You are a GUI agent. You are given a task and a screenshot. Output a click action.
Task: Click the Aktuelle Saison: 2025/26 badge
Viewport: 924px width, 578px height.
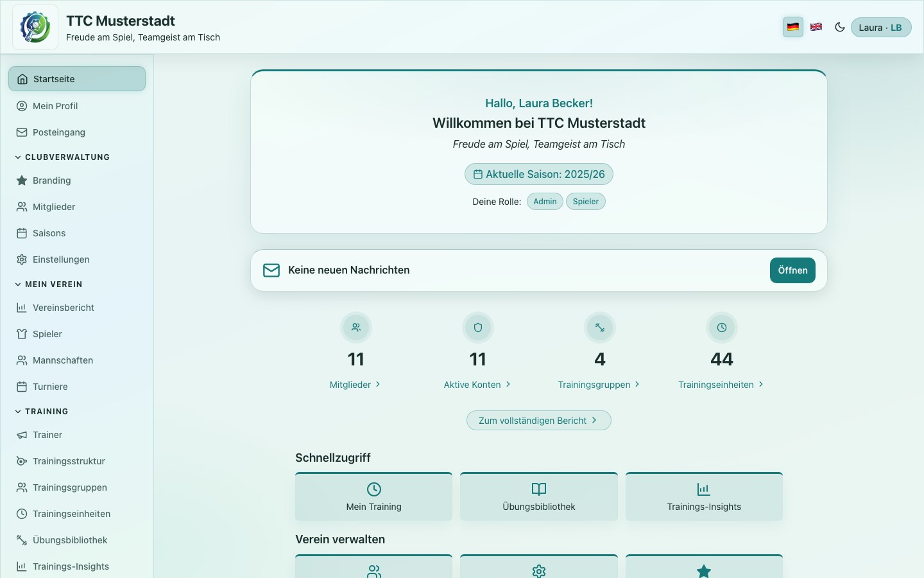pyautogui.click(x=539, y=174)
